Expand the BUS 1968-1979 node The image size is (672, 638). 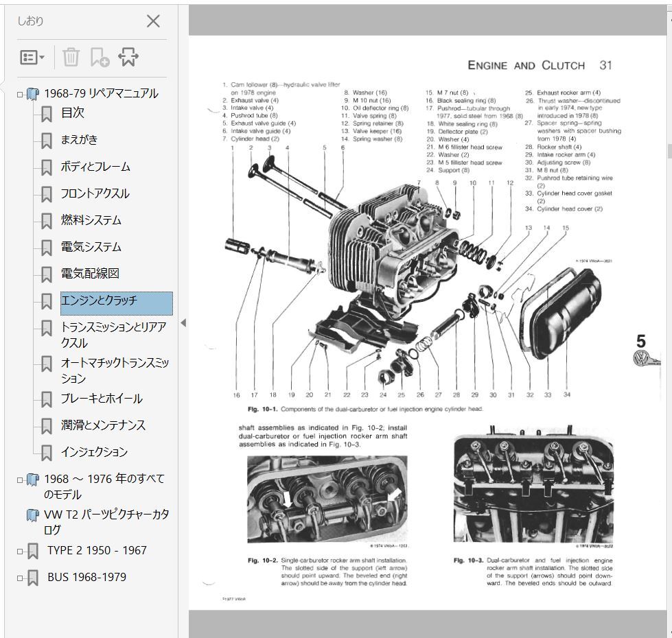[20, 578]
